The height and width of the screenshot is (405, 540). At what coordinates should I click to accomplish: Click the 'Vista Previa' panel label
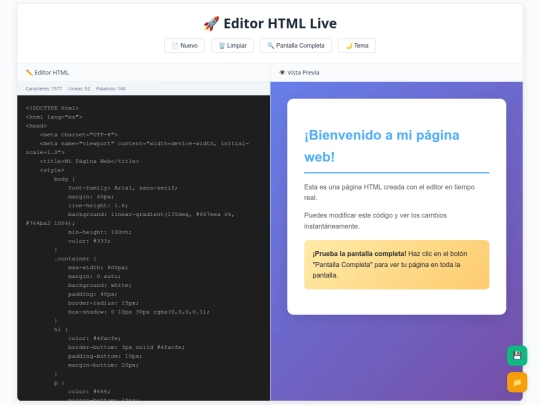(303, 72)
